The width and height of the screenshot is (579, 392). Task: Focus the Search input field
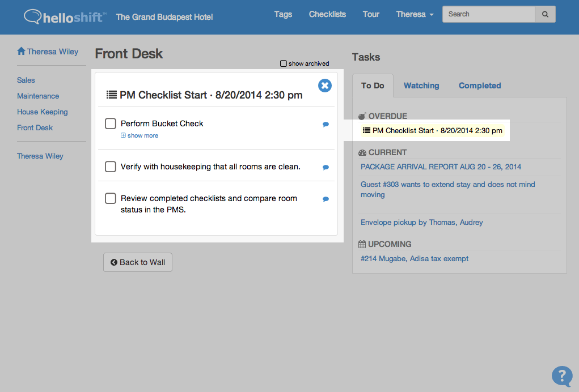[x=488, y=14]
